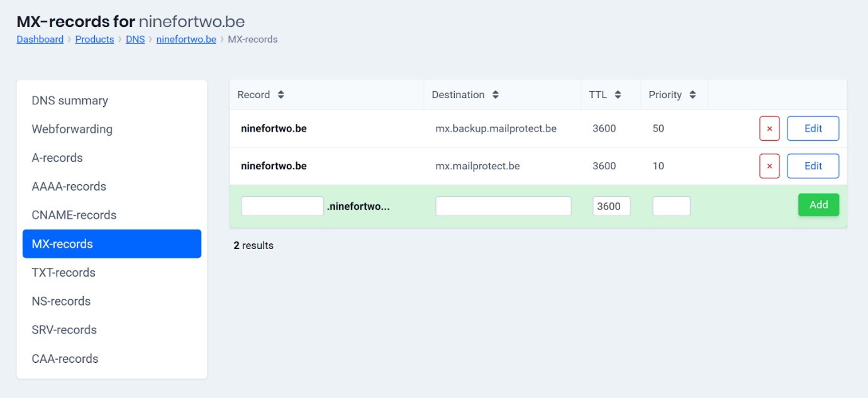Follow the Dashboard breadcrumb link
The height and width of the screenshot is (398, 868).
click(x=40, y=39)
